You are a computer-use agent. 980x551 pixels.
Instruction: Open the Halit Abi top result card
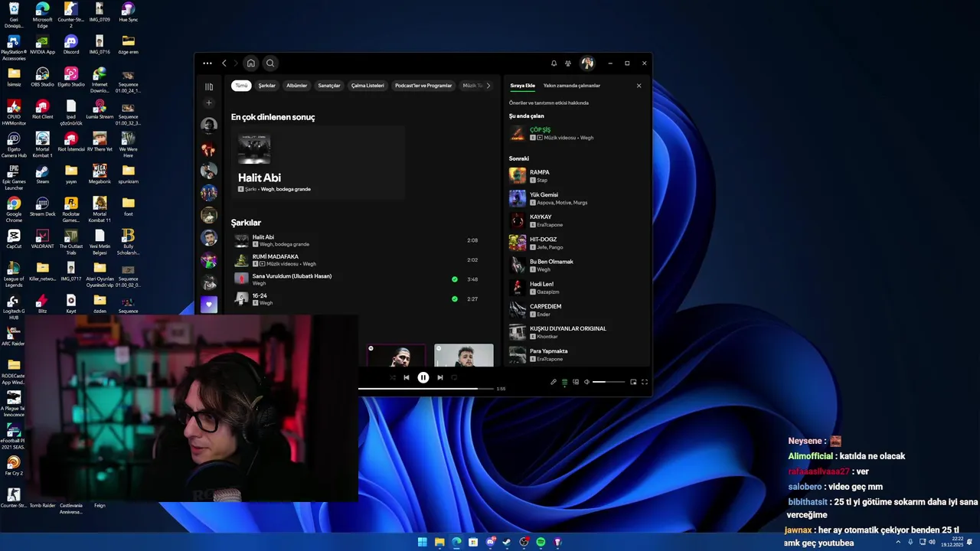318,163
